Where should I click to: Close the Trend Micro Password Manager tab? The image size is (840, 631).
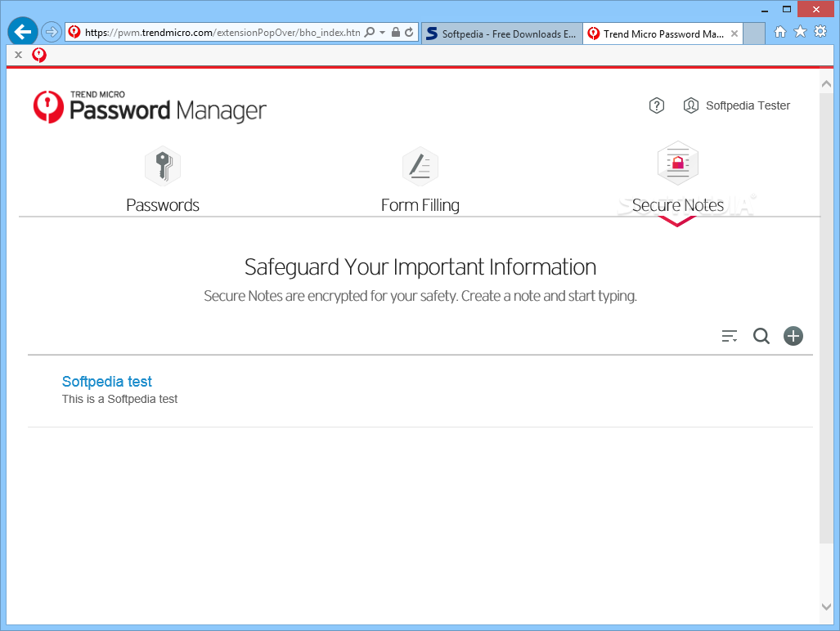pyautogui.click(x=734, y=34)
